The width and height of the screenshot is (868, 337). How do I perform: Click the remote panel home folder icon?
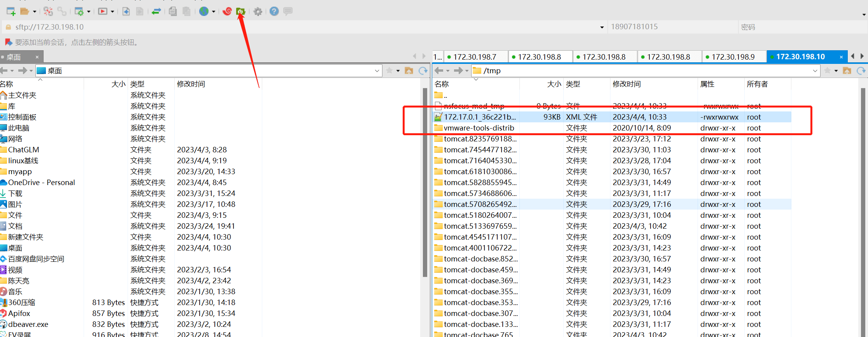[847, 71]
